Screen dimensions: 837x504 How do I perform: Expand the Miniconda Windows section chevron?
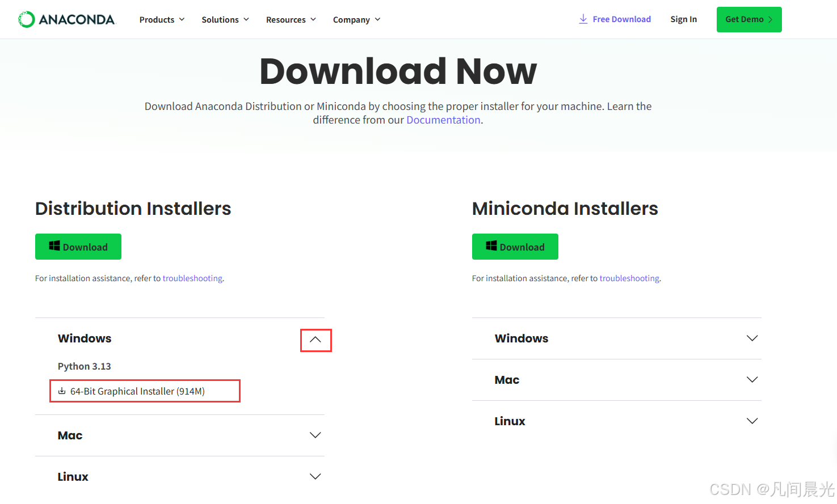point(752,338)
